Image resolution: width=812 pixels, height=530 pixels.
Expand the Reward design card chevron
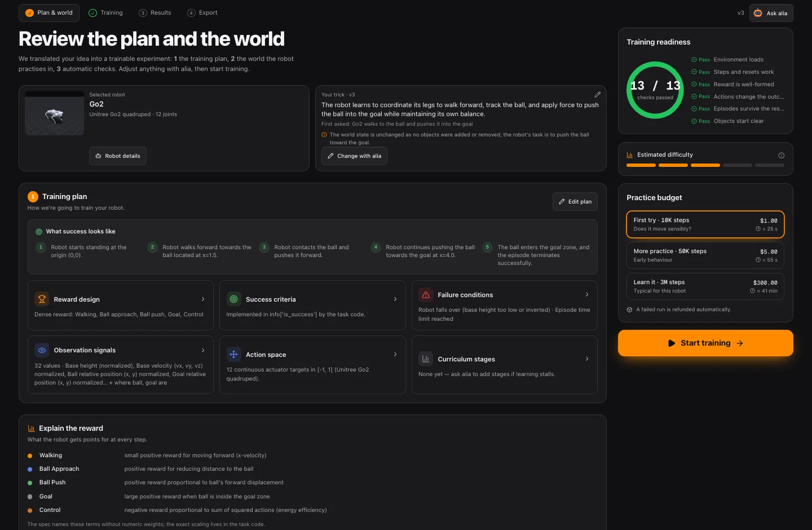(x=203, y=299)
